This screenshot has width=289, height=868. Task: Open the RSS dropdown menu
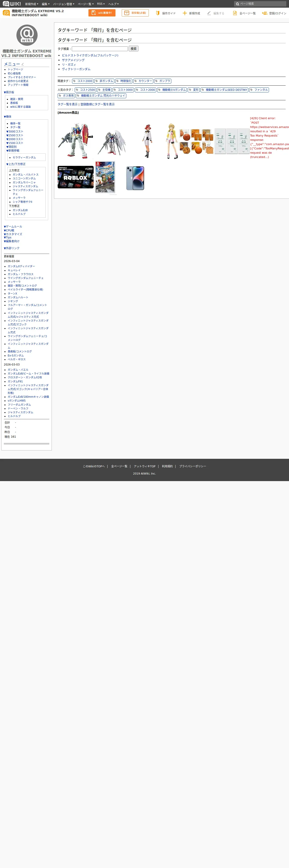click(x=101, y=4)
